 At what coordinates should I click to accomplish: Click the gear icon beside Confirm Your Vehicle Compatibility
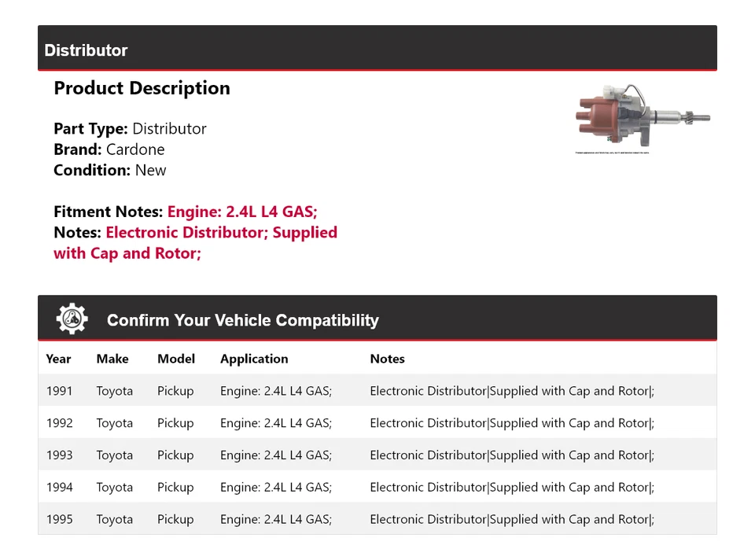[x=72, y=319]
